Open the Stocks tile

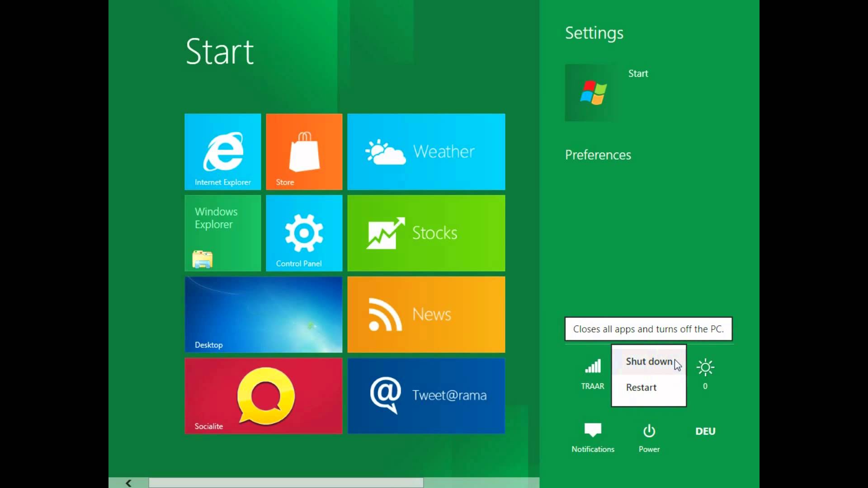426,233
